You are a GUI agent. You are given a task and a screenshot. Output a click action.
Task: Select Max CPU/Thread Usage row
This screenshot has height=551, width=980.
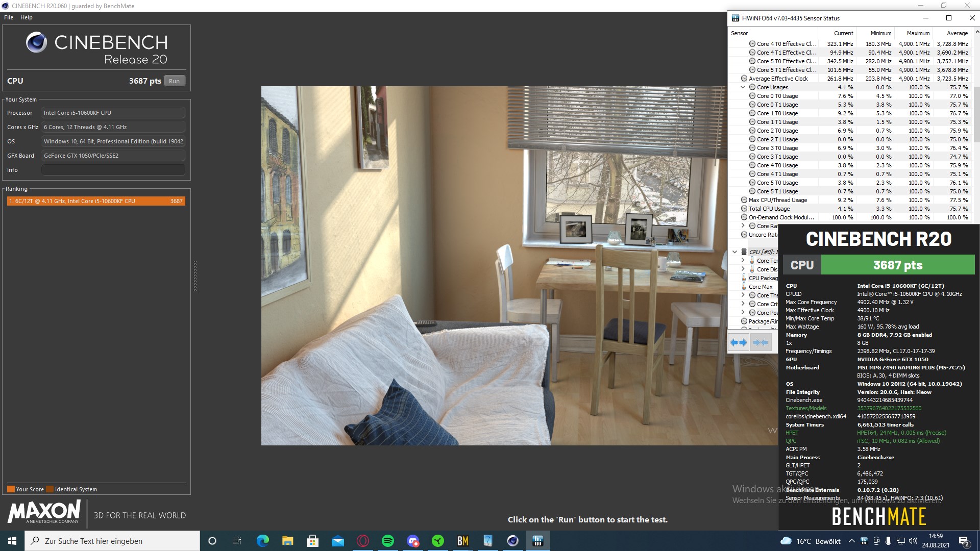click(x=850, y=200)
